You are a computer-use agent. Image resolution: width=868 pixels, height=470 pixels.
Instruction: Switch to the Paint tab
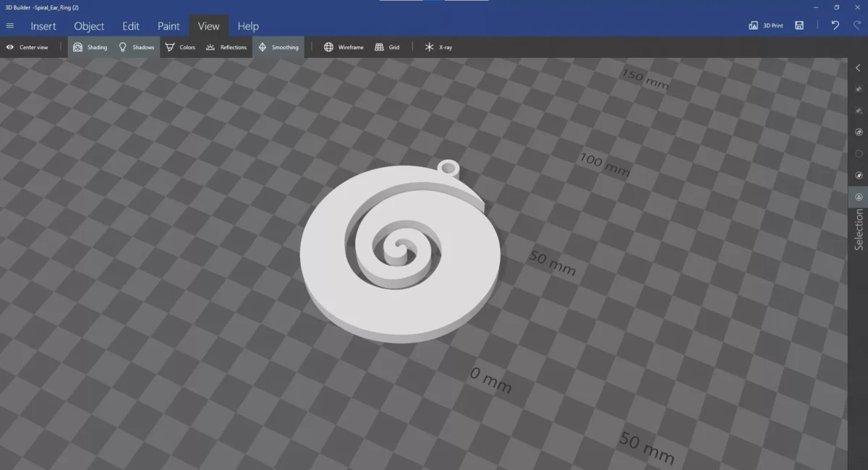(169, 26)
